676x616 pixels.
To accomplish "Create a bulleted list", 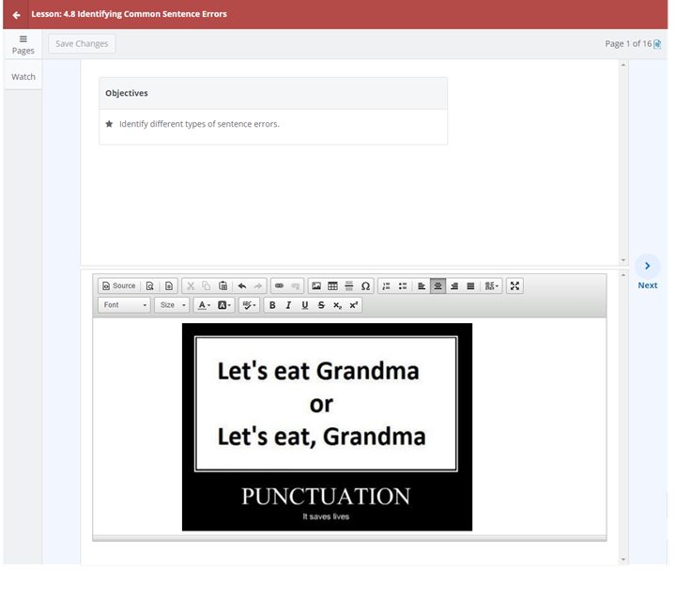I will click(403, 285).
